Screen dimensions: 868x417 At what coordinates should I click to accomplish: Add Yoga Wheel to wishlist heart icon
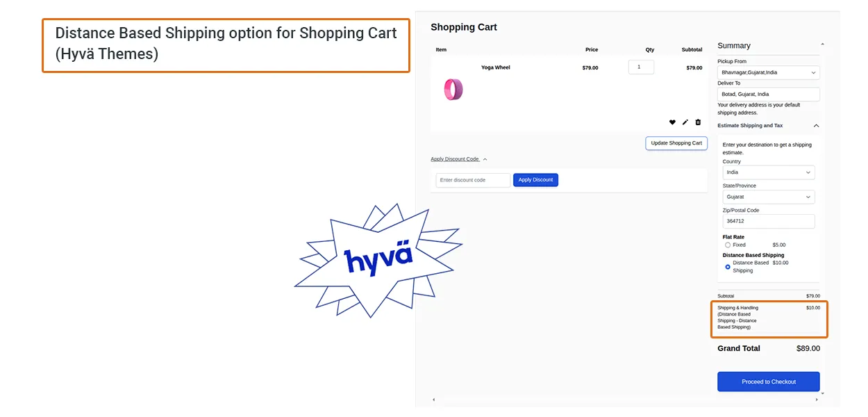click(x=672, y=122)
